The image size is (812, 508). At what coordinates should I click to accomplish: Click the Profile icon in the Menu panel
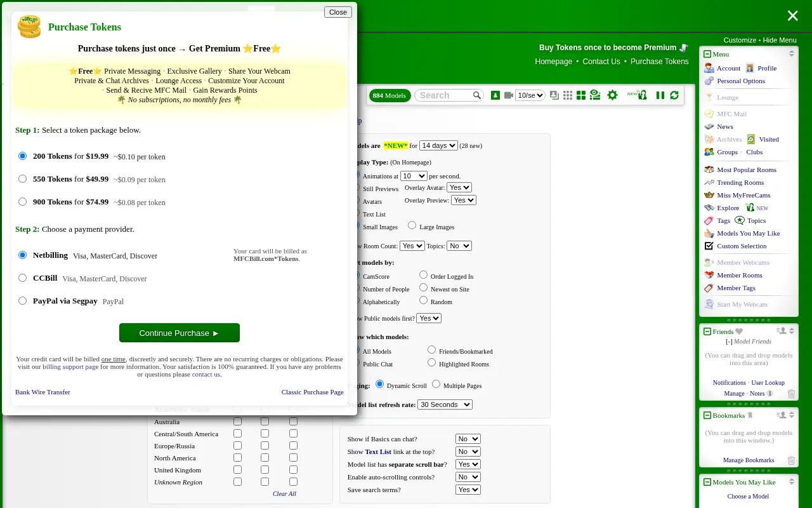pyautogui.click(x=750, y=68)
